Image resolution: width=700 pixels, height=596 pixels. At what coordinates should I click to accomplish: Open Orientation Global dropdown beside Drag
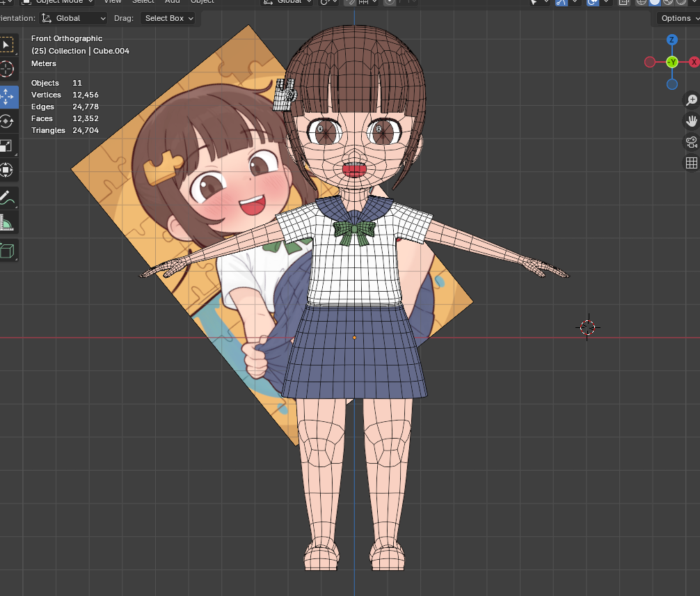click(73, 18)
